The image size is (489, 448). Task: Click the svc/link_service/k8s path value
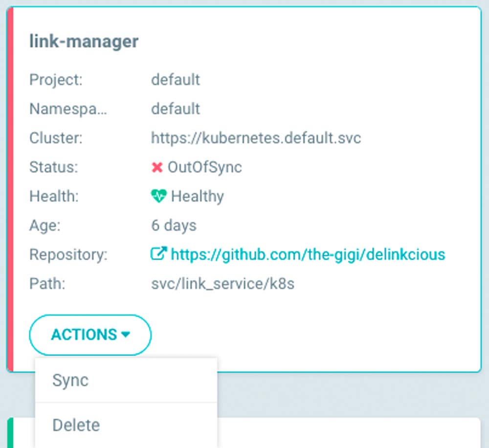(x=222, y=284)
